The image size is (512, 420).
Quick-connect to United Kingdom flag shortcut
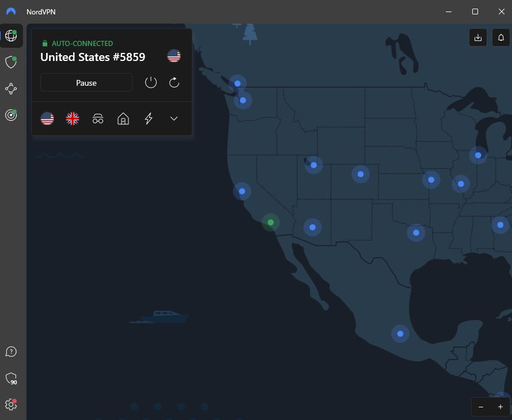(x=73, y=119)
